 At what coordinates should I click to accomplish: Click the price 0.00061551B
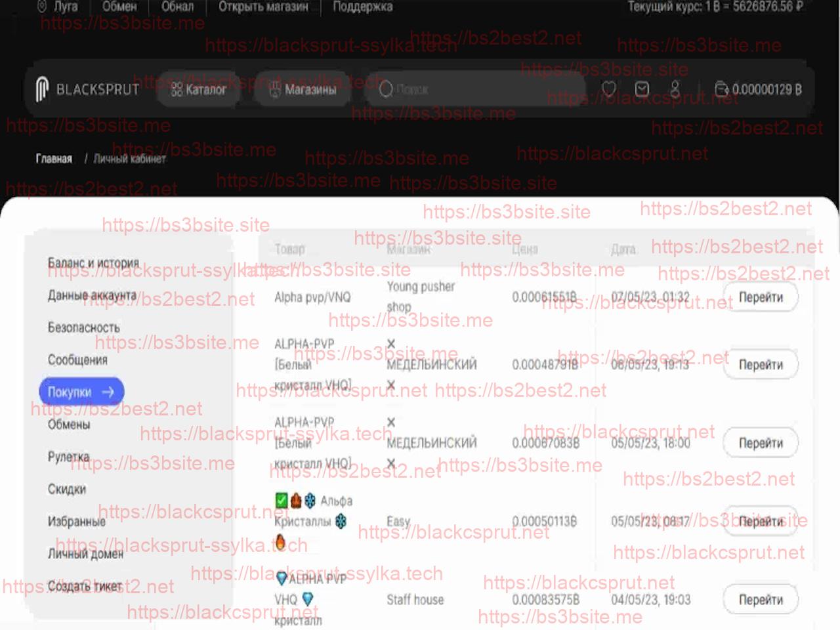544,297
